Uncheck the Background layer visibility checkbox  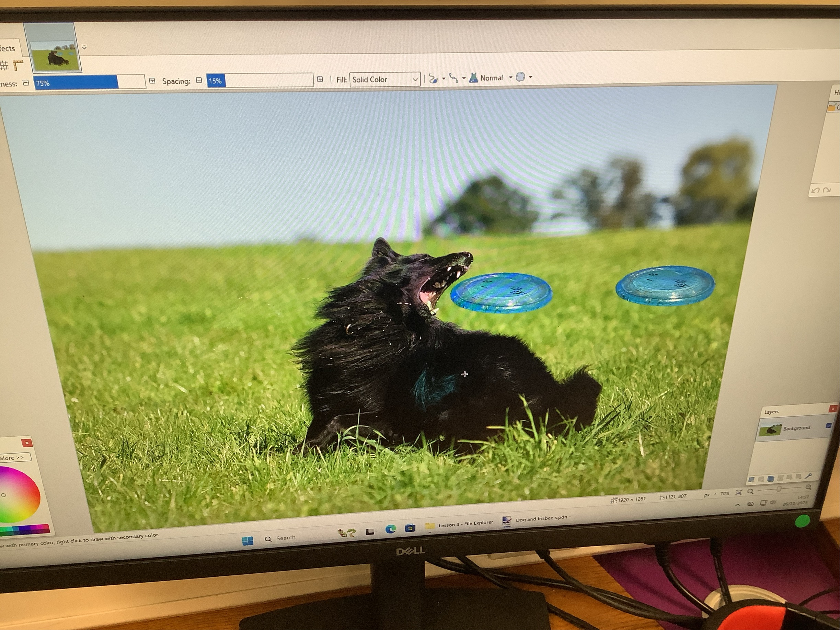click(829, 426)
